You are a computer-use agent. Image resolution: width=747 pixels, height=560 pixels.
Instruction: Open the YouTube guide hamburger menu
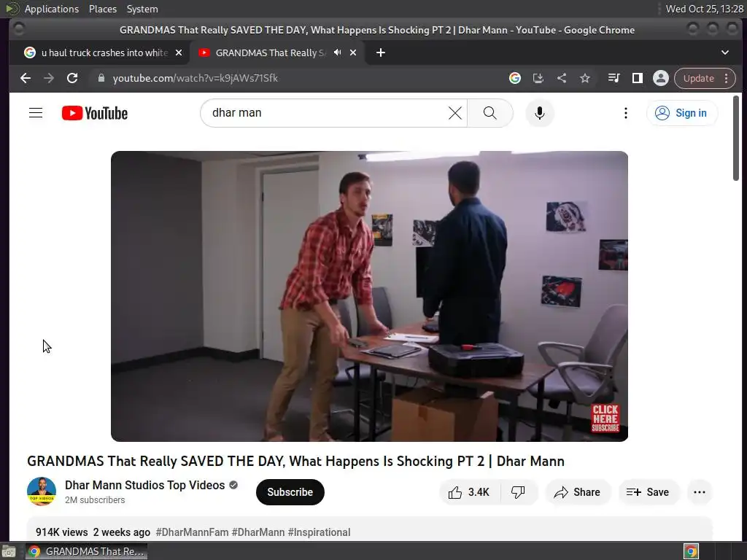36,113
